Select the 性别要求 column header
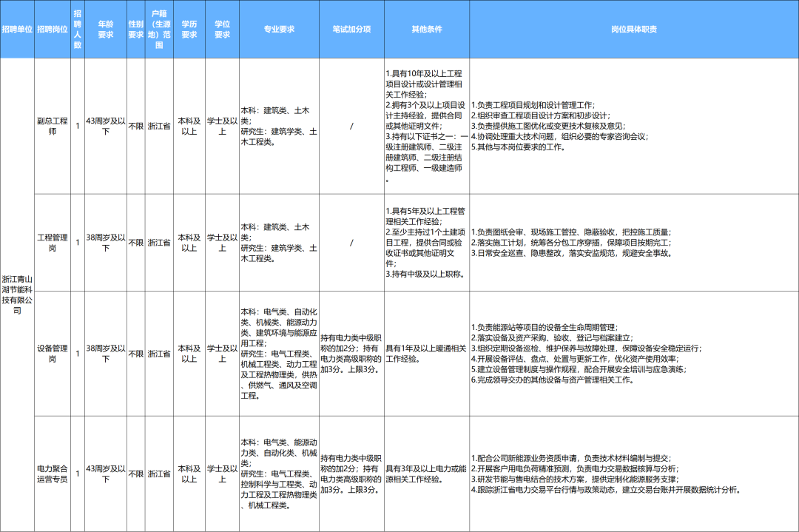Viewport: 799px width, 532px height. [136, 29]
